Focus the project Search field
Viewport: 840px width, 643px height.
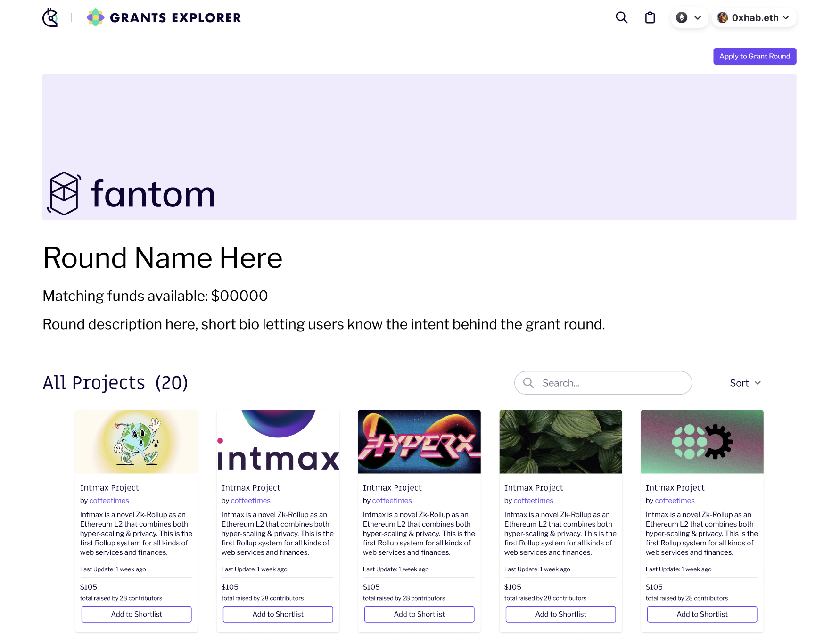coord(603,383)
